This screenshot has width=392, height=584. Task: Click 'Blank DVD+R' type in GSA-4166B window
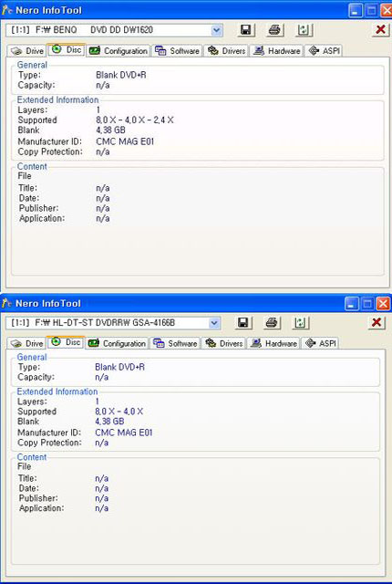click(119, 367)
